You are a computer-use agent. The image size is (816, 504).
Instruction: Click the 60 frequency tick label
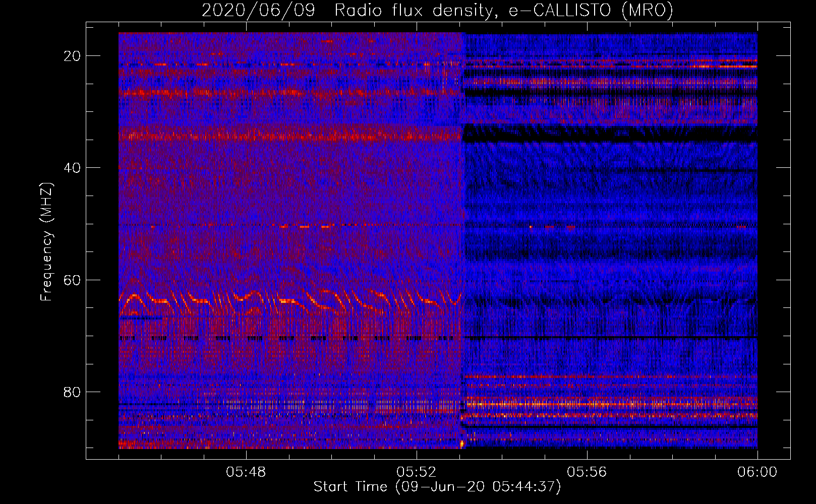click(73, 280)
